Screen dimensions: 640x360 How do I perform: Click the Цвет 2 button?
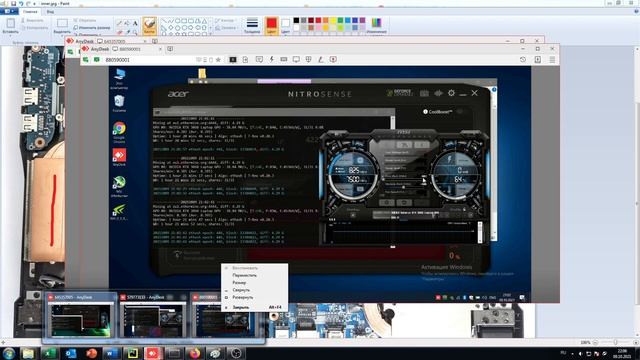285,26
